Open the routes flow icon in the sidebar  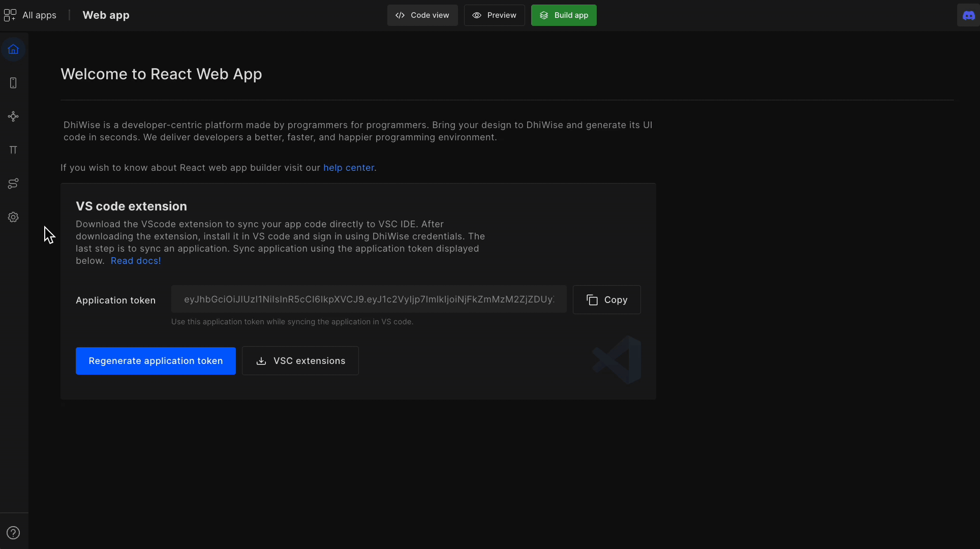click(13, 184)
